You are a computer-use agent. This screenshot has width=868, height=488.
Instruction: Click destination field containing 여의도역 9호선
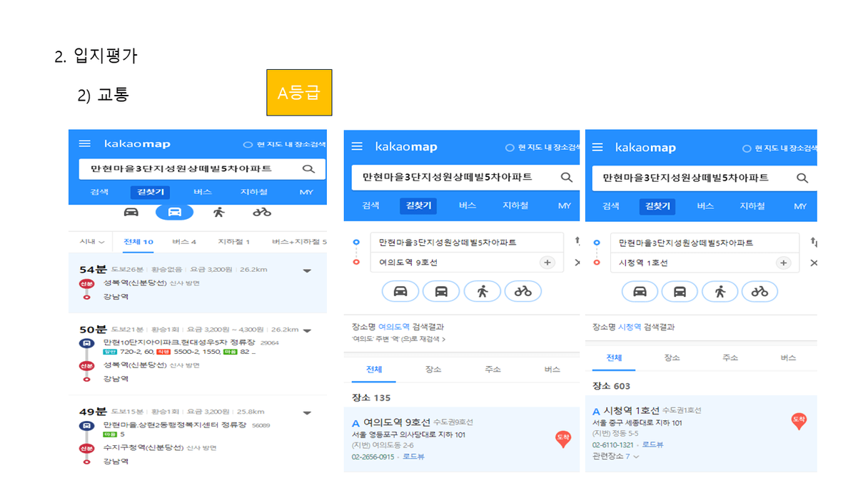pos(467,263)
